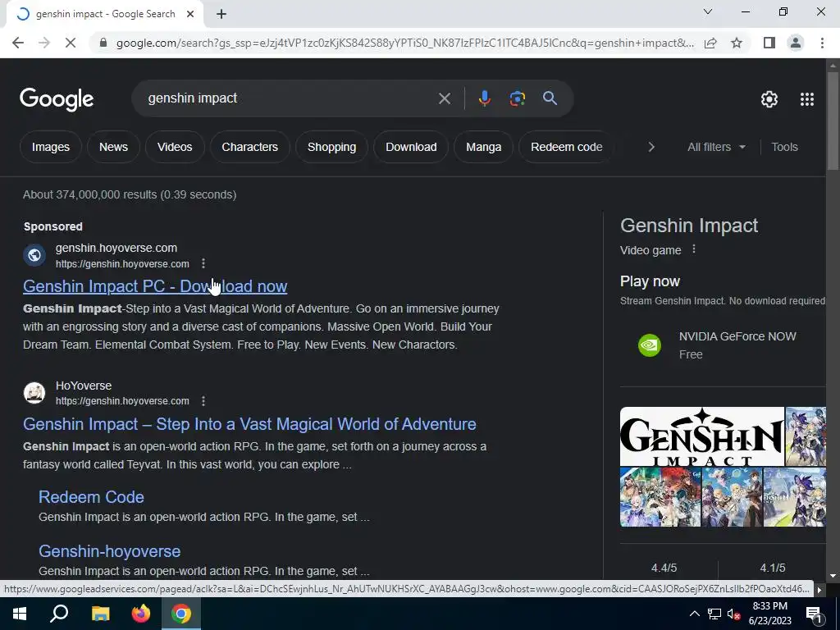
Task: Click the 4.4/5 rating
Action: click(664, 568)
